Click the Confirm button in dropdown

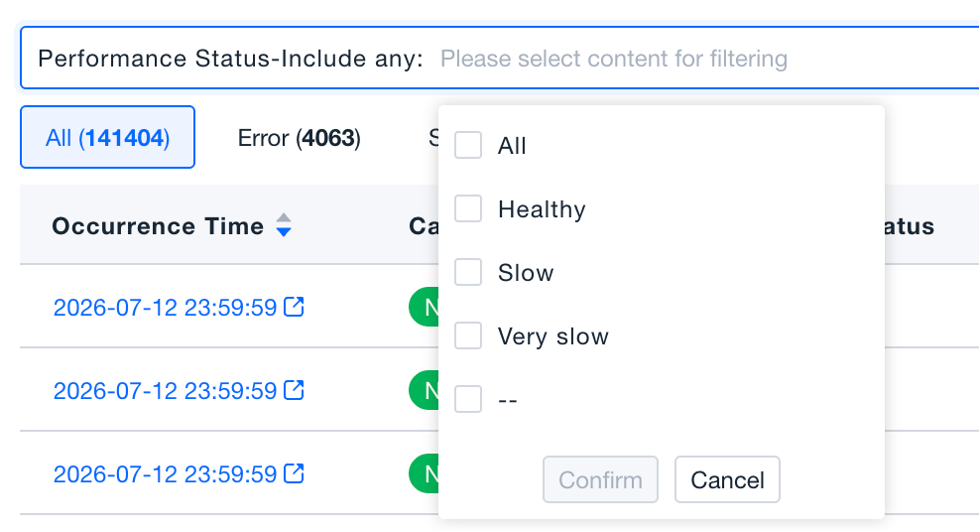click(600, 479)
